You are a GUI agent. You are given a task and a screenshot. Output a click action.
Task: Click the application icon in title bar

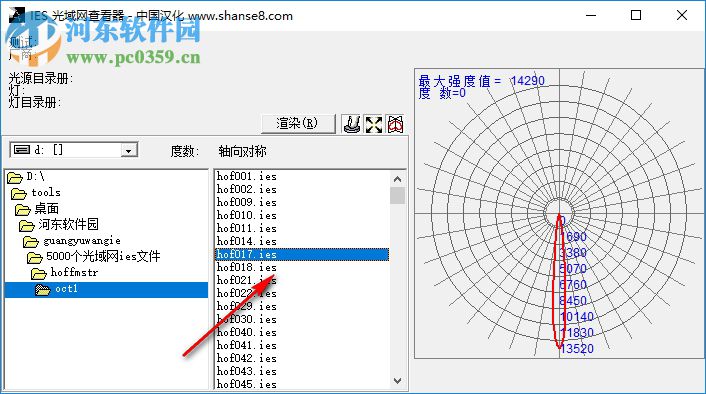pos(16,15)
